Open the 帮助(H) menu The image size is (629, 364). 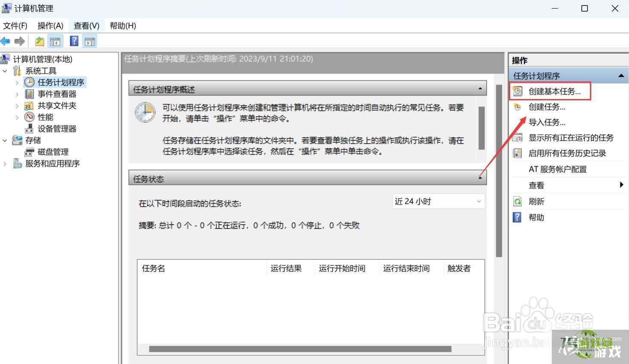(123, 26)
